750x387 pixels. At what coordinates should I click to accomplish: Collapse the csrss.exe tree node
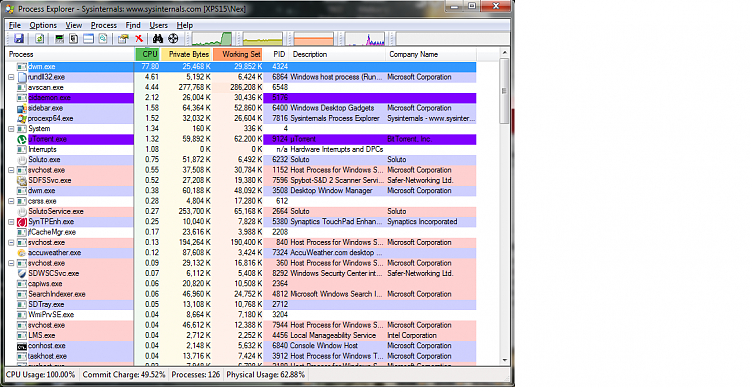tap(11, 201)
